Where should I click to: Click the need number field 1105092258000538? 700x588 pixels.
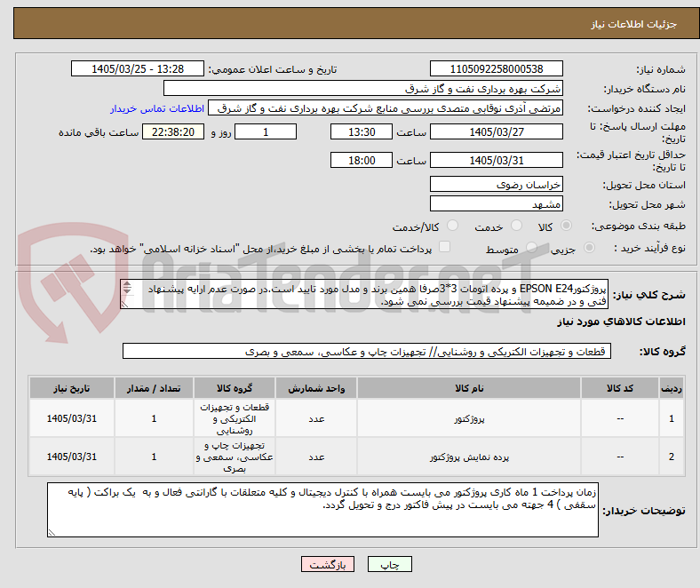coord(497,69)
